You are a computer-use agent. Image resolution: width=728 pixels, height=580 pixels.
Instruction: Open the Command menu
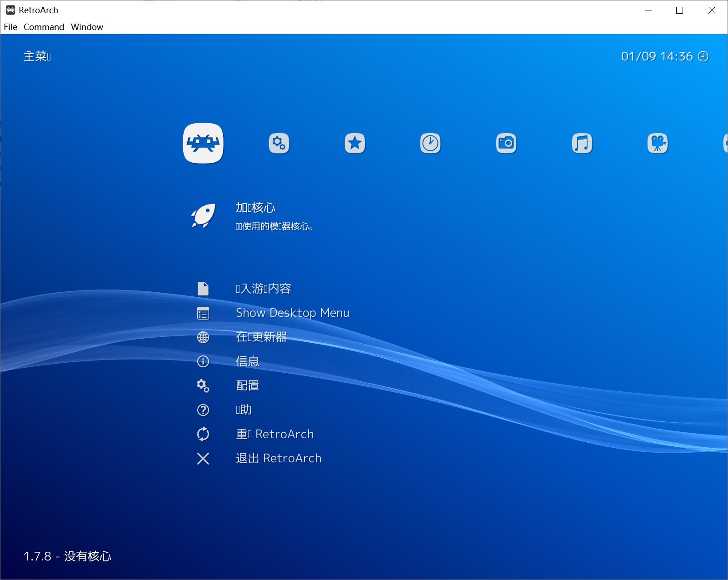44,27
